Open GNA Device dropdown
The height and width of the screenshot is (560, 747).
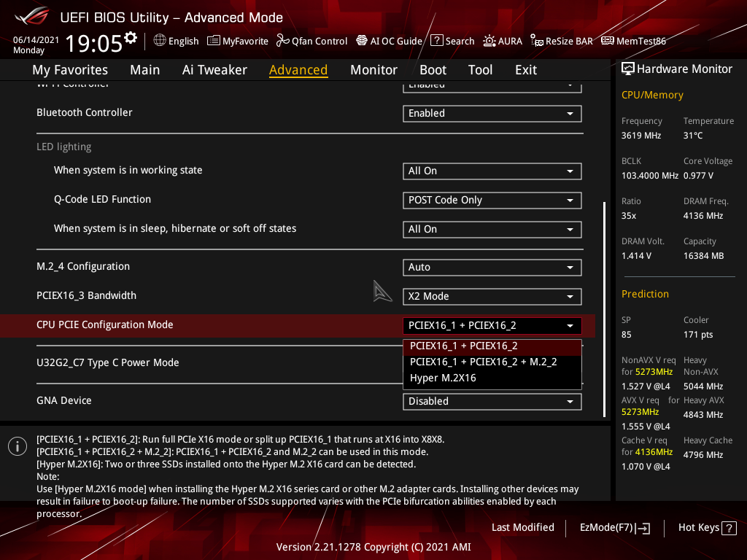tap(492, 402)
